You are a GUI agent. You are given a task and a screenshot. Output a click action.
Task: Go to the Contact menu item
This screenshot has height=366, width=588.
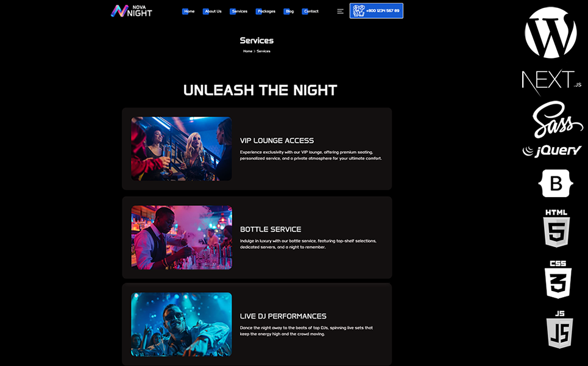[x=310, y=11]
